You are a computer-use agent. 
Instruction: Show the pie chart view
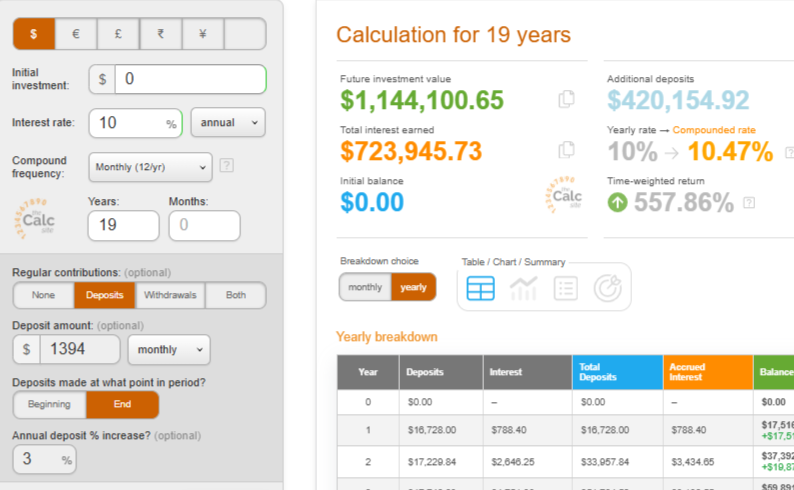(x=607, y=288)
